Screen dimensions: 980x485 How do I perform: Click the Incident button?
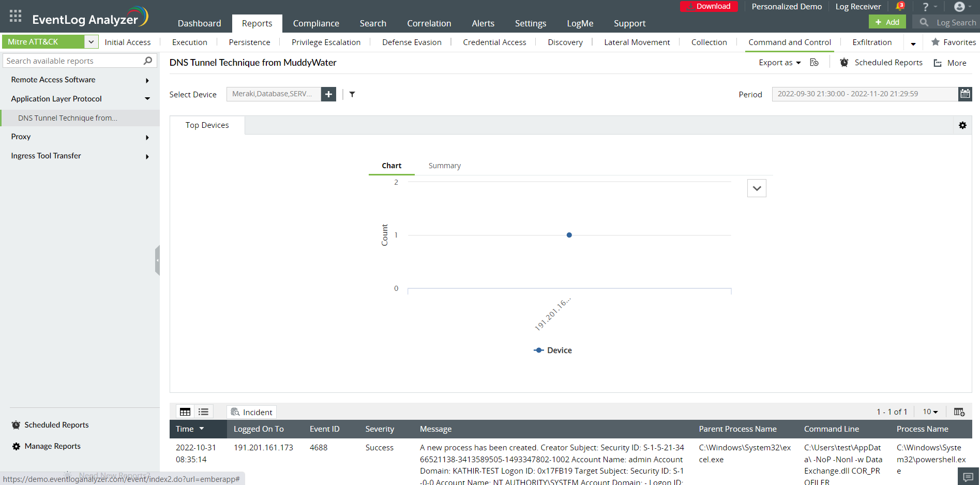pyautogui.click(x=251, y=412)
